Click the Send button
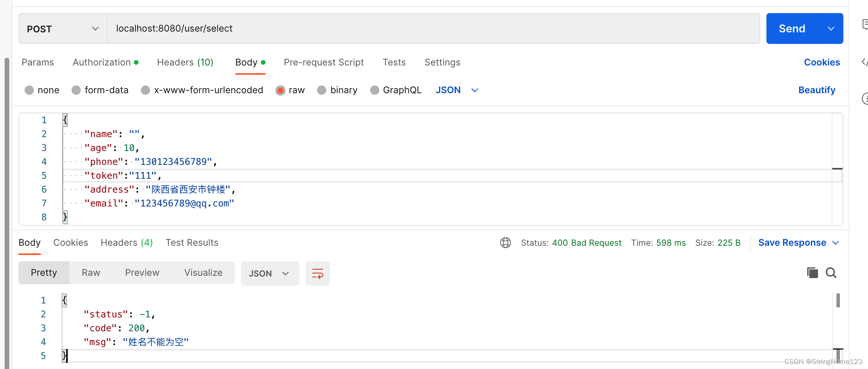Viewport: 868px width, 369px height. 791,28
